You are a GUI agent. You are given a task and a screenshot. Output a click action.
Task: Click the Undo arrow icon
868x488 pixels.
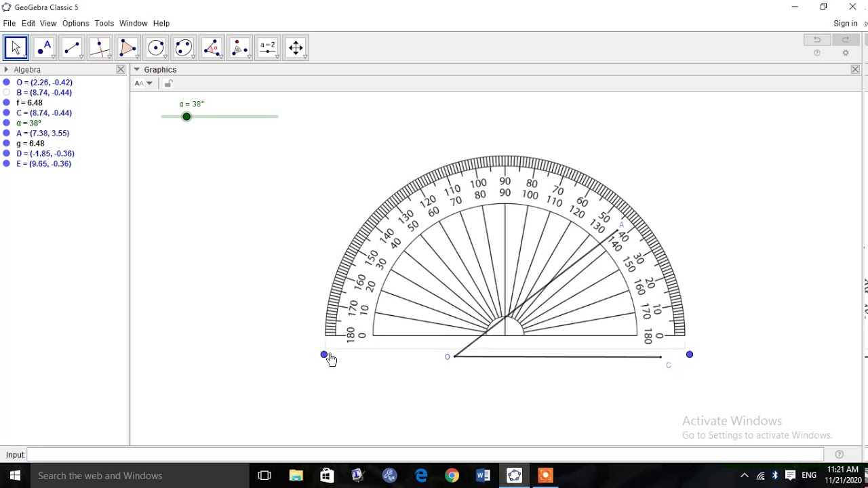[x=817, y=40]
